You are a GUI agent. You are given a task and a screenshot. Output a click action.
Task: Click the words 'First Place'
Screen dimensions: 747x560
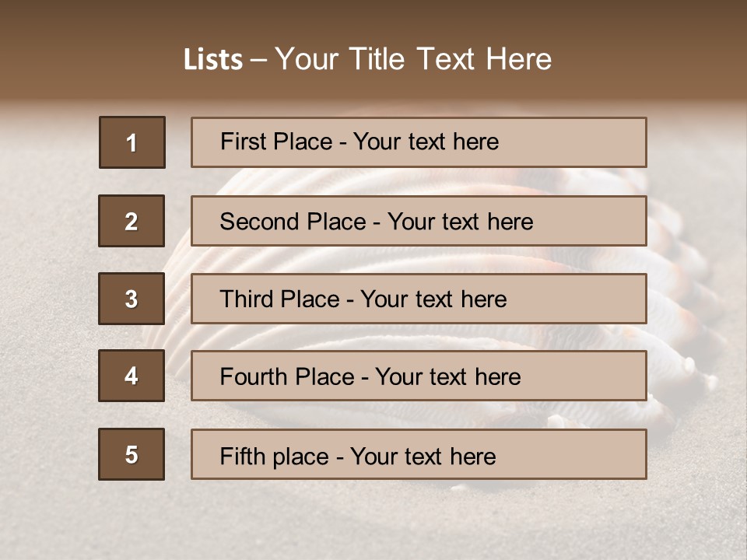click(x=276, y=142)
